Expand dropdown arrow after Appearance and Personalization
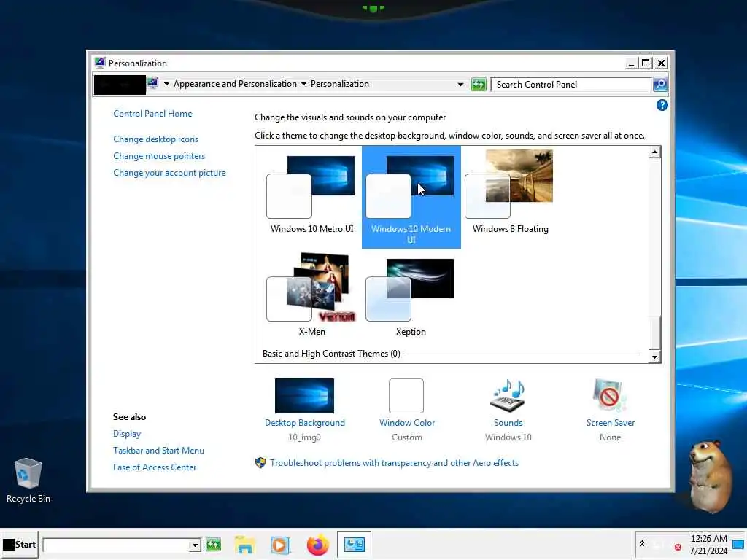The height and width of the screenshot is (560, 747). click(303, 84)
